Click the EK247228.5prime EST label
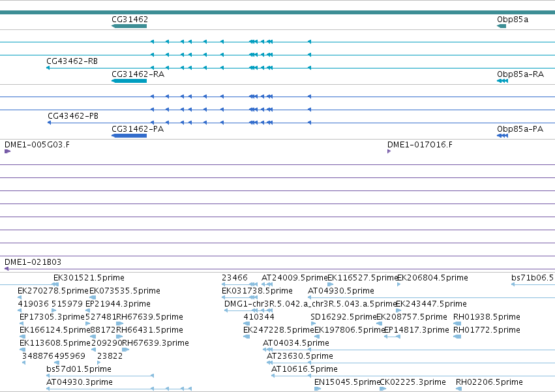555x392 pixels. (x=278, y=330)
